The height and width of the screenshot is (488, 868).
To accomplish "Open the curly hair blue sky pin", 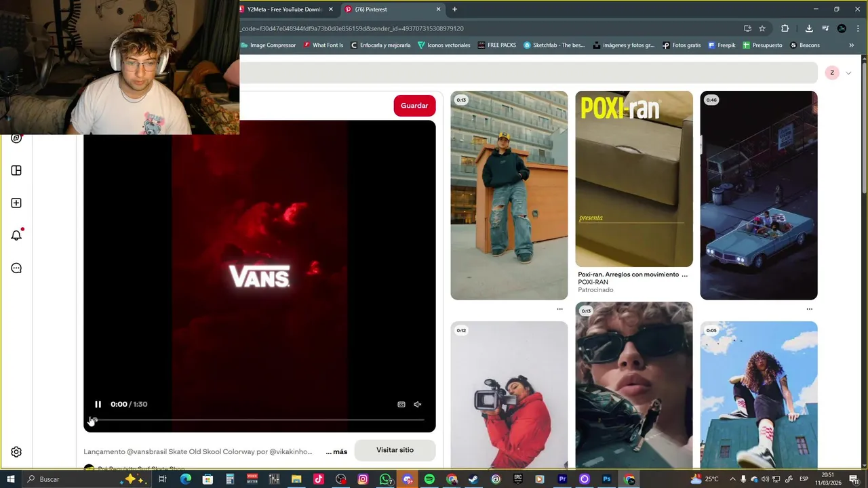I will pos(759,394).
